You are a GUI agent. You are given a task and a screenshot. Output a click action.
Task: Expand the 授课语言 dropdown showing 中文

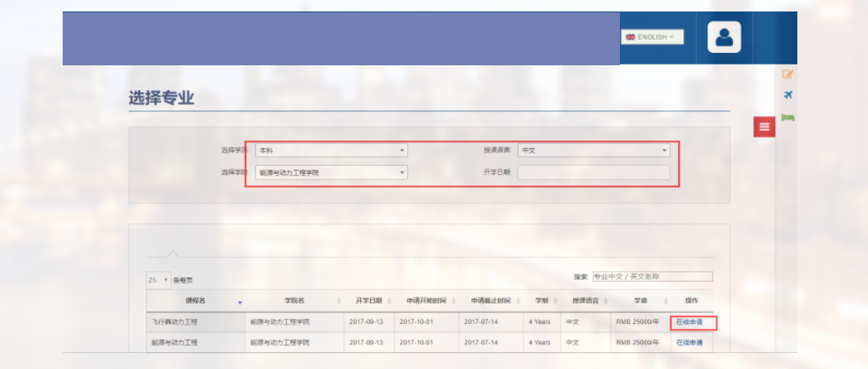593,151
